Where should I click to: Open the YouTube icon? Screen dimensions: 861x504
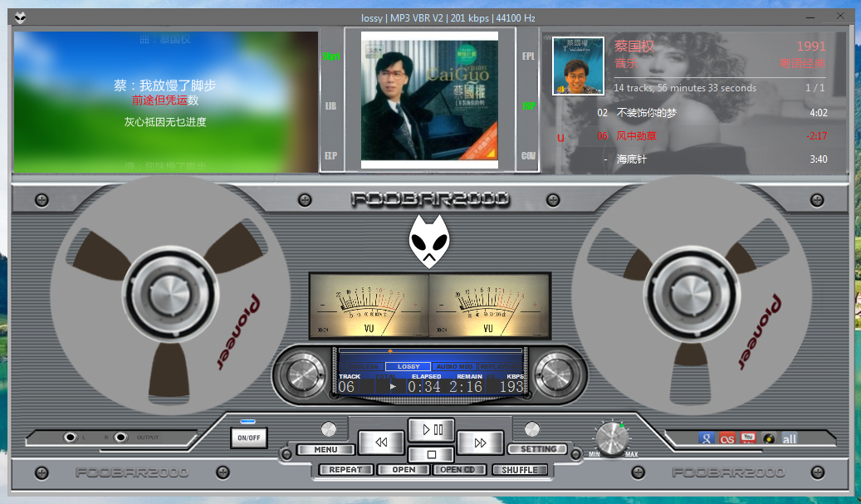[748, 438]
